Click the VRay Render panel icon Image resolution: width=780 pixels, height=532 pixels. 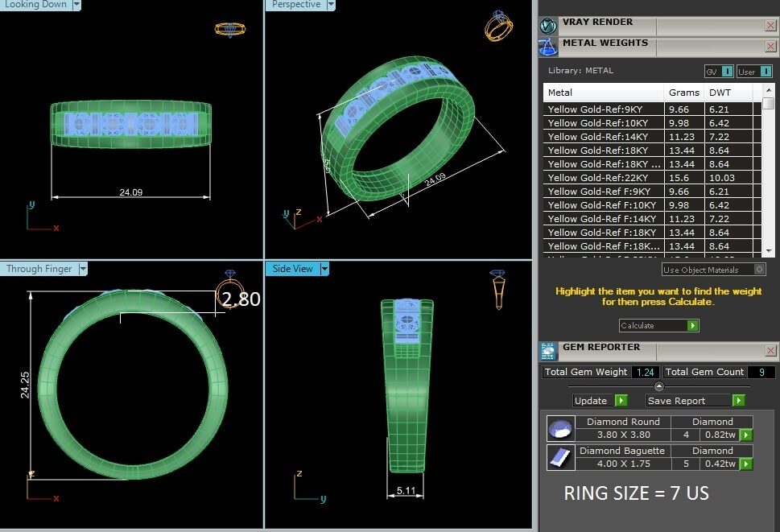point(549,25)
